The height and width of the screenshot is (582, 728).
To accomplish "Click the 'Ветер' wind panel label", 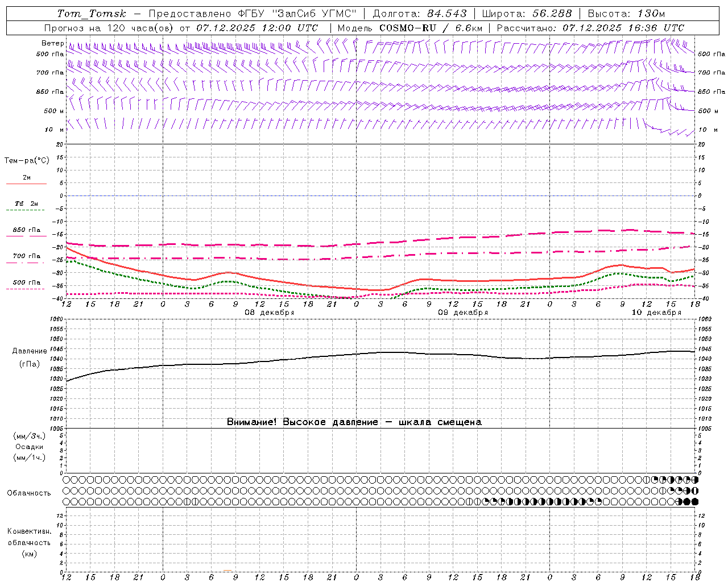I will click(52, 43).
